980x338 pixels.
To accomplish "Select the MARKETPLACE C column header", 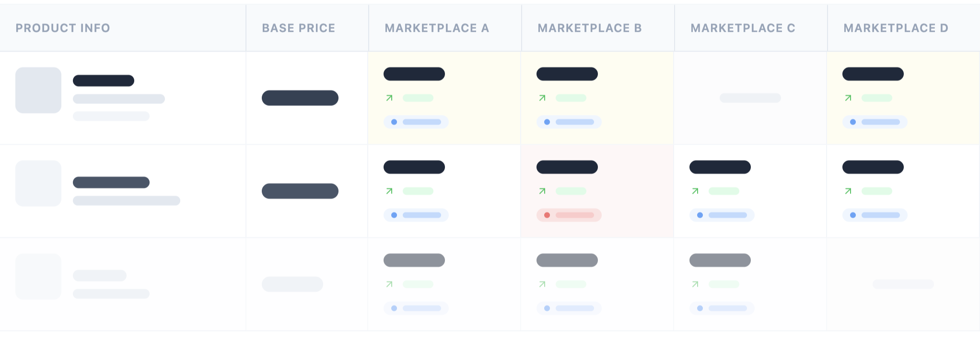I will (x=742, y=28).
